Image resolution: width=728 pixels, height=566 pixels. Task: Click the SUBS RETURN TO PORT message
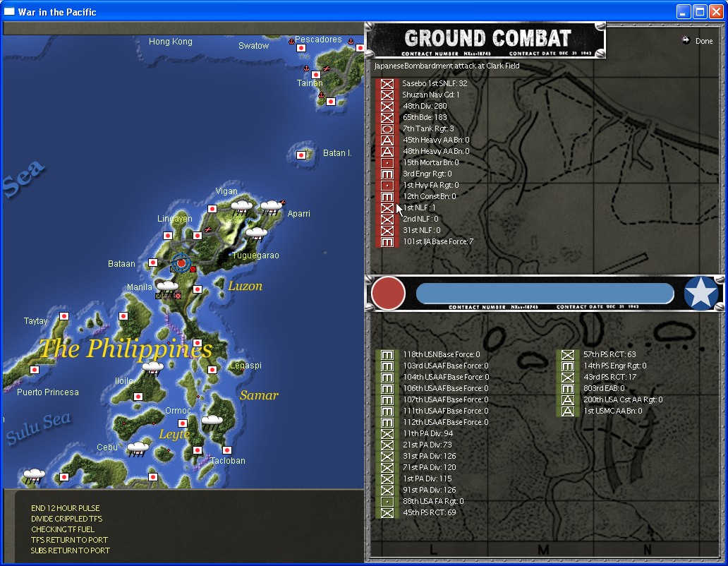pos(70,550)
